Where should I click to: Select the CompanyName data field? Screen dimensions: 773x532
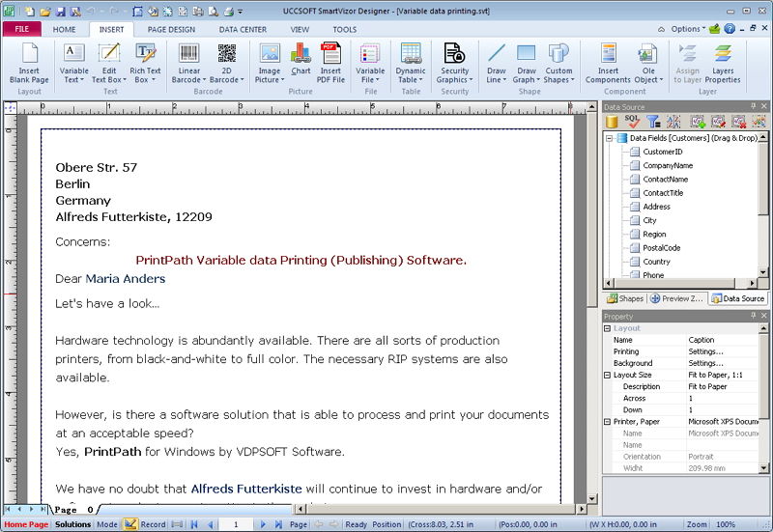[668, 165]
